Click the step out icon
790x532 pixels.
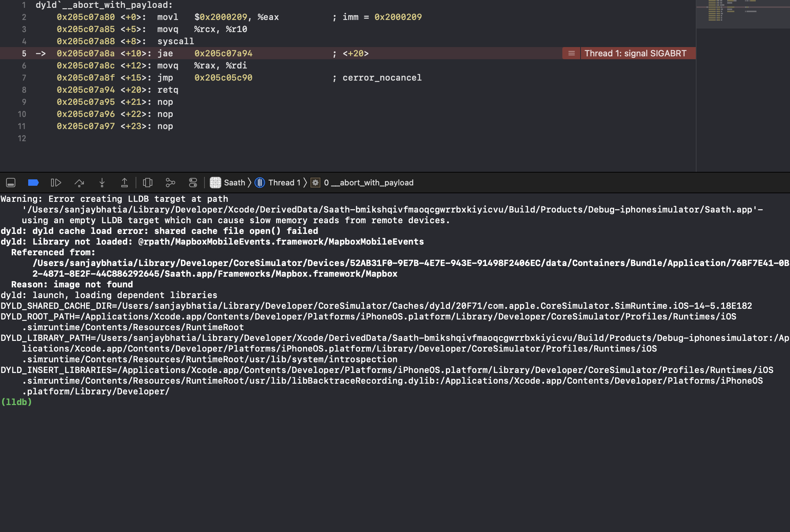tap(125, 183)
